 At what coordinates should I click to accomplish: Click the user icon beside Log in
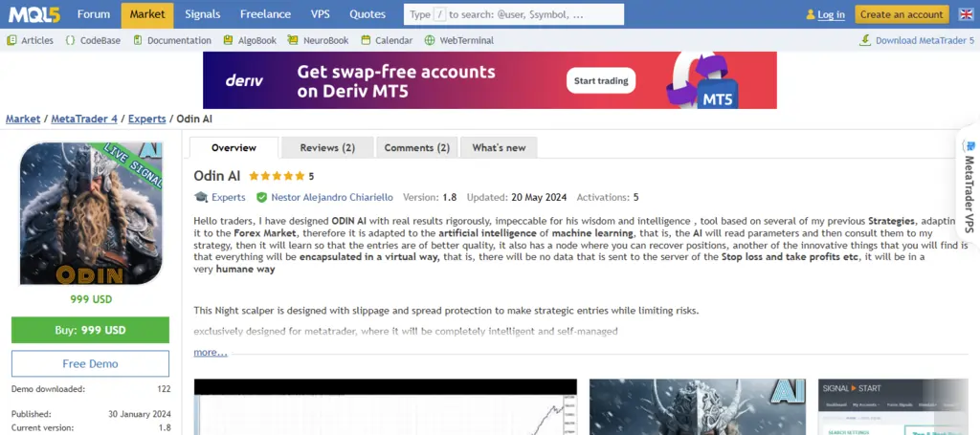(811, 14)
